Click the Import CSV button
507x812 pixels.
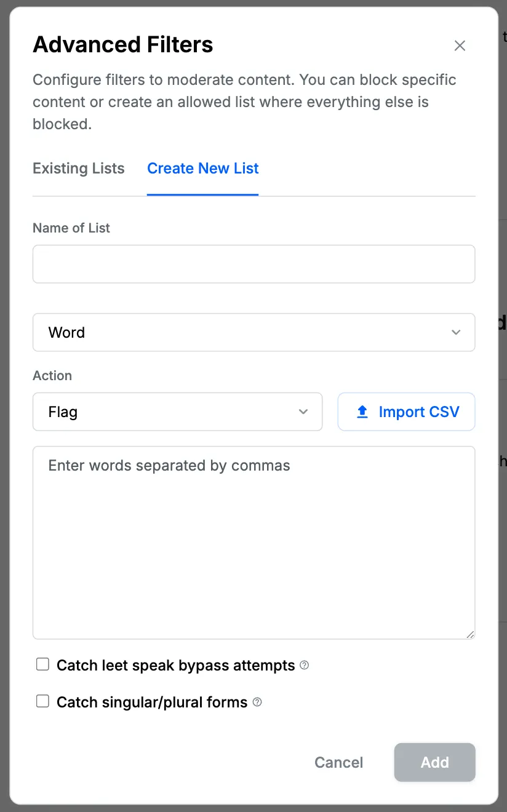click(406, 412)
